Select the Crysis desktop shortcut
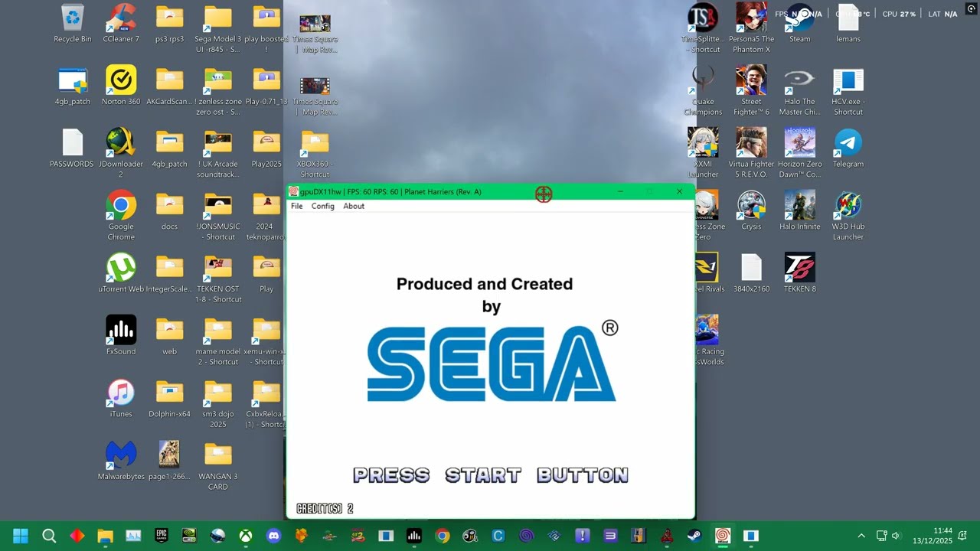The width and height of the screenshot is (980, 551). 751,211
